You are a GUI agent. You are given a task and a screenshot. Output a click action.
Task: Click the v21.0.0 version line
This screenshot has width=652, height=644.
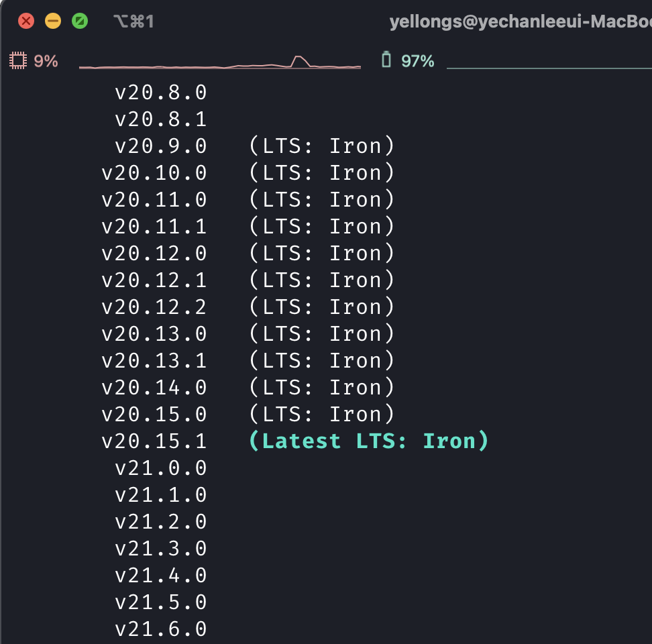161,468
